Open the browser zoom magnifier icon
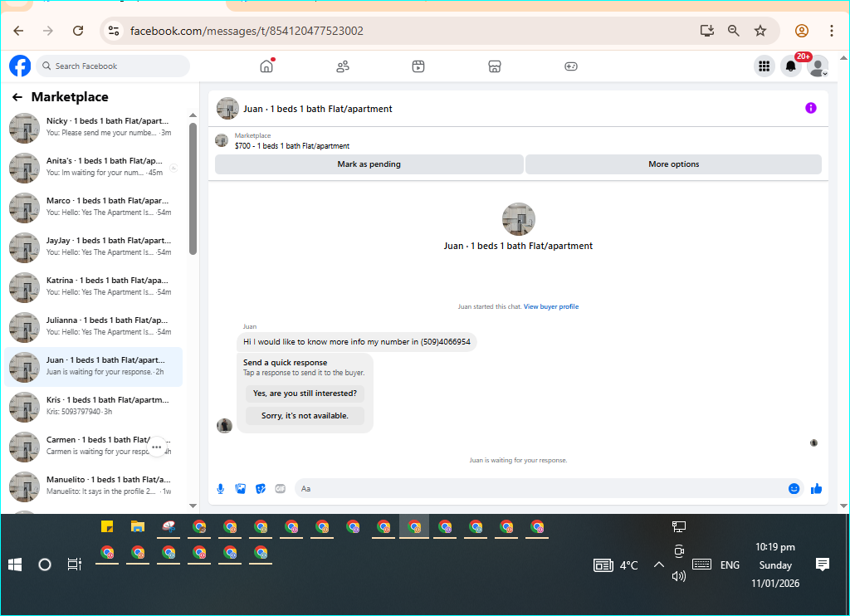The width and height of the screenshot is (850, 616). point(734,31)
